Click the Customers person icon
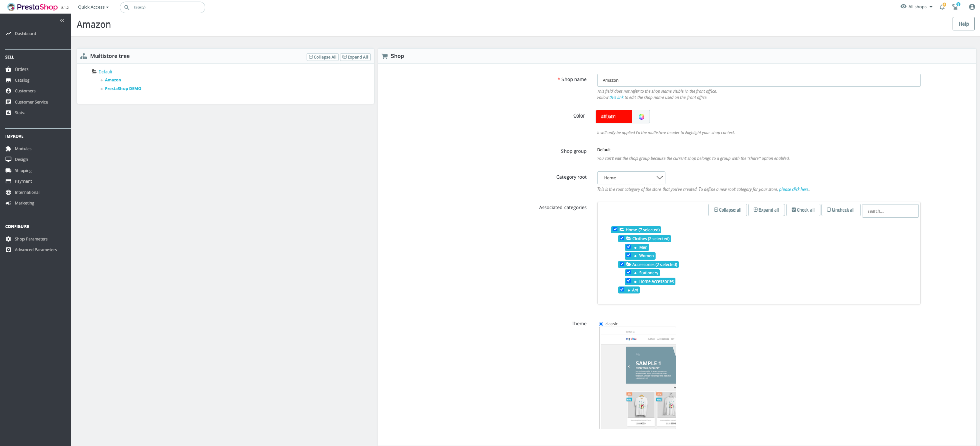Viewport: 980px width, 446px height. 8,91
